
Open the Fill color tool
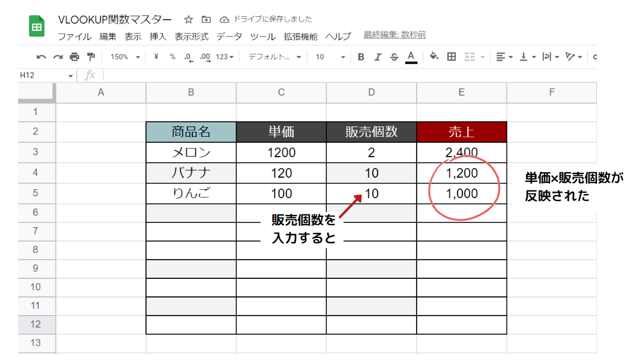[x=433, y=57]
